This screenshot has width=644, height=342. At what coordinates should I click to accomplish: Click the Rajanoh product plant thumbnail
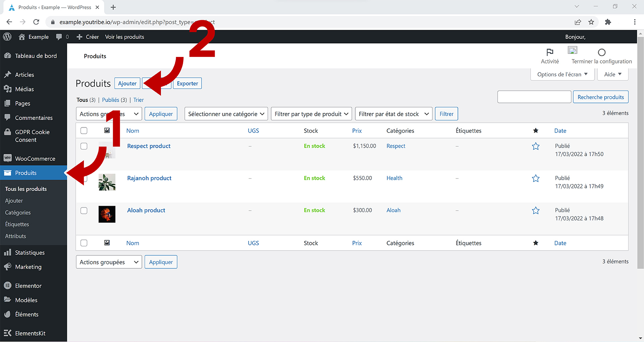[x=107, y=182]
